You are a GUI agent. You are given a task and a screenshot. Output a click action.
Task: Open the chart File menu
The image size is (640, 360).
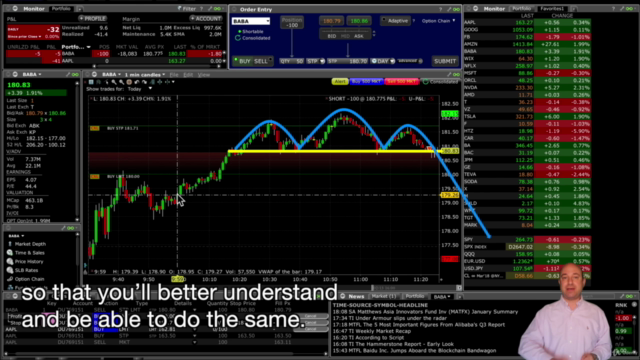(174, 75)
